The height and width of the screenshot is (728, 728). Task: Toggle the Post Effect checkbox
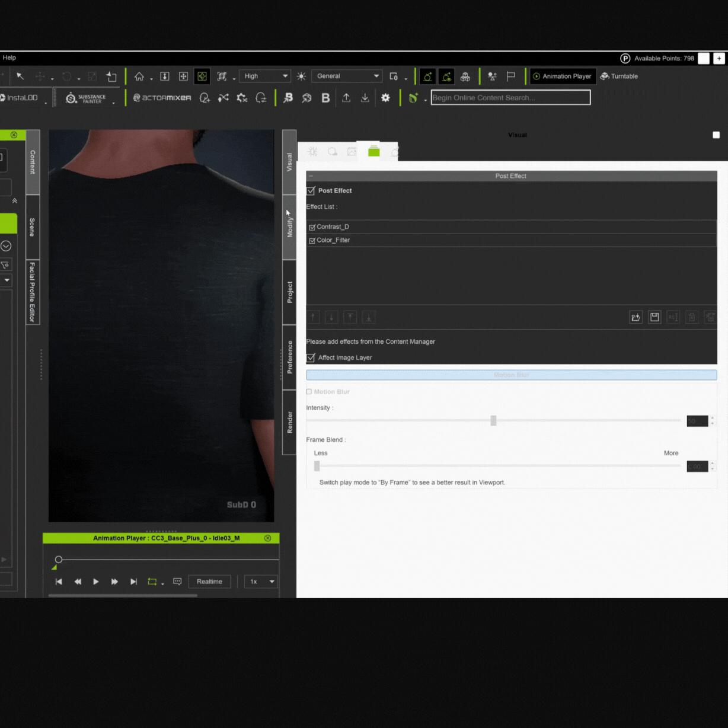coord(311,191)
